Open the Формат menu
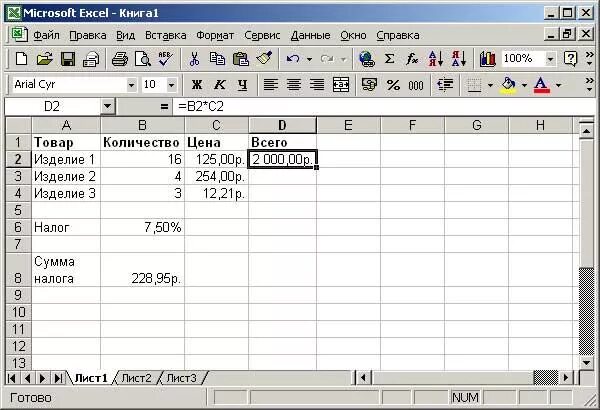Screen dimensions: 600x410 pyautogui.click(x=215, y=35)
